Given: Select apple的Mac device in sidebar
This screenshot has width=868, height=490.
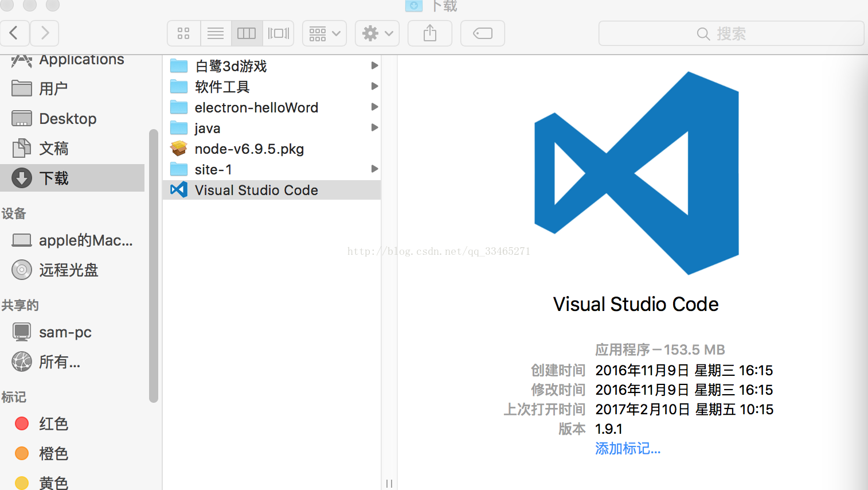Looking at the screenshot, I should (x=72, y=240).
